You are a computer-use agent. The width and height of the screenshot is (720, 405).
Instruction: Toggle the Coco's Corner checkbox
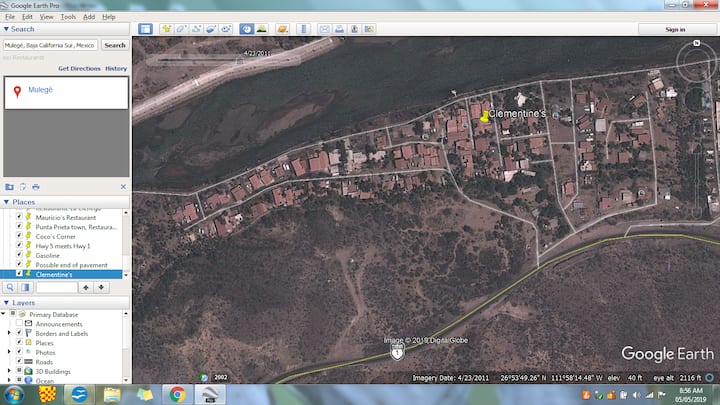[x=19, y=236]
